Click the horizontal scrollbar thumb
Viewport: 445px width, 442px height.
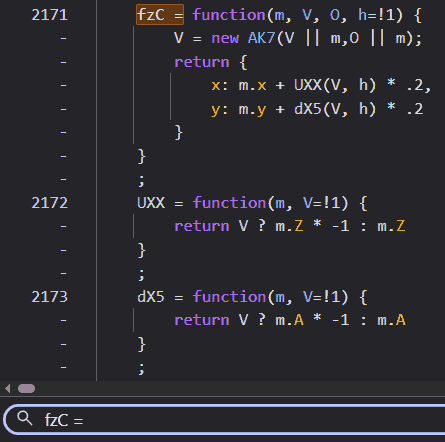26,389
